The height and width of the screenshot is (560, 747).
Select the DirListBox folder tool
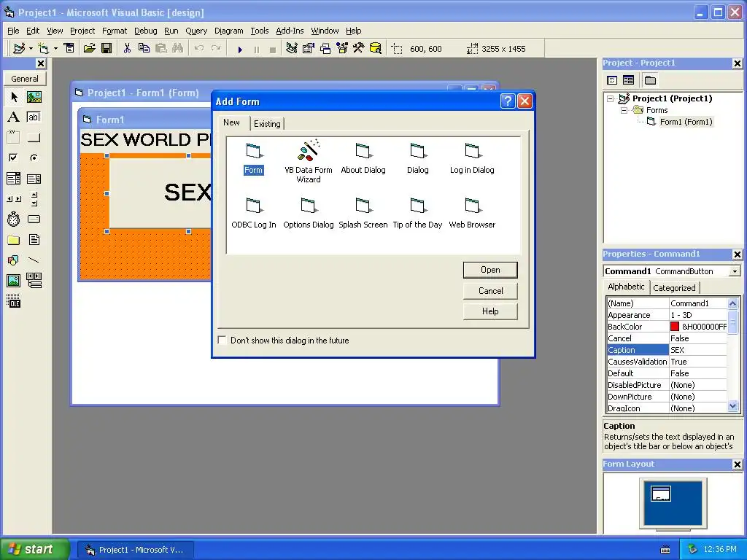pyautogui.click(x=14, y=239)
